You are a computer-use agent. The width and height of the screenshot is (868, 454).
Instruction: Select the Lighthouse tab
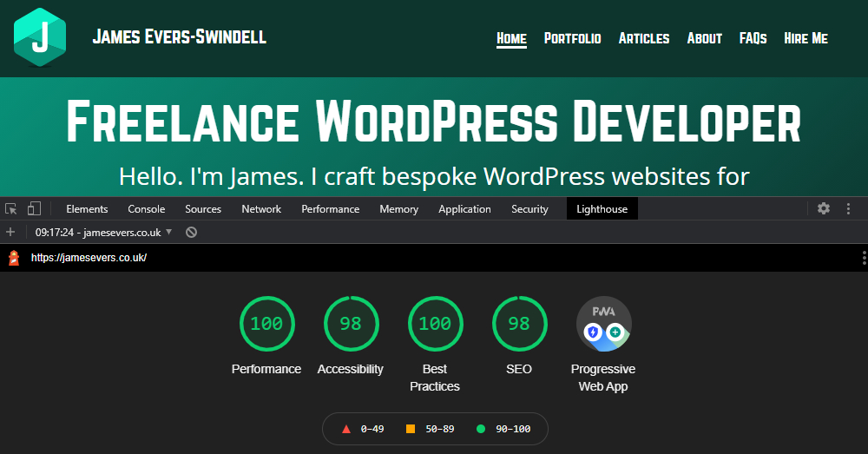point(602,208)
